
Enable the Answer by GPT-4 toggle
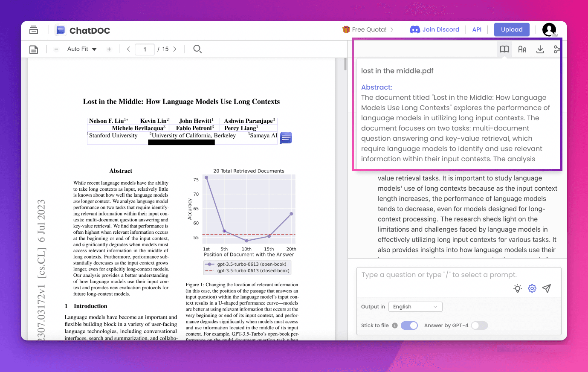pos(479,325)
